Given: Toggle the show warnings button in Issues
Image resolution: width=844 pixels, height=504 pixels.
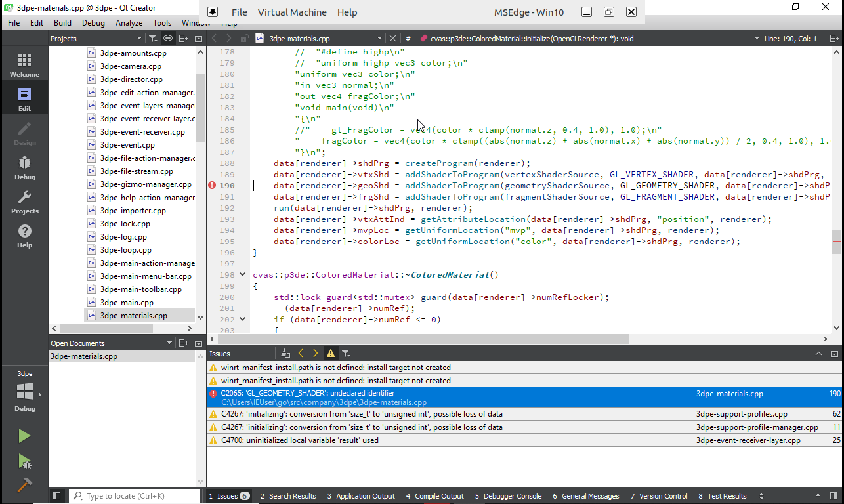Looking at the screenshot, I should tap(331, 354).
